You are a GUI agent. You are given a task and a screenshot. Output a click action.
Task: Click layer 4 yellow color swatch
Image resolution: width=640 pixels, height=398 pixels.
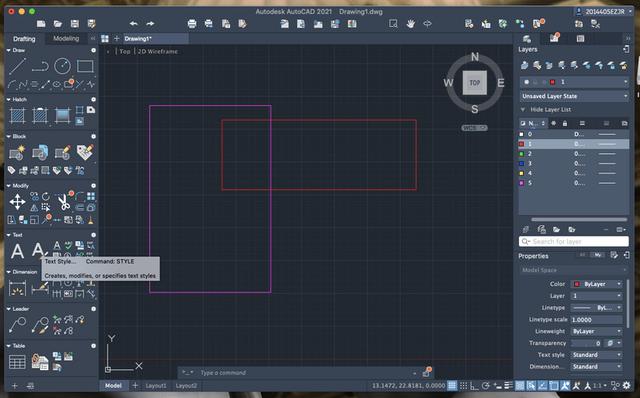(x=521, y=173)
